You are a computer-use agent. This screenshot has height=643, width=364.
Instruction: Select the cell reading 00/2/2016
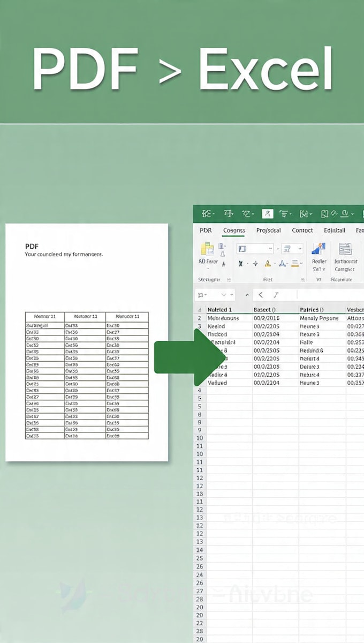click(x=276, y=318)
